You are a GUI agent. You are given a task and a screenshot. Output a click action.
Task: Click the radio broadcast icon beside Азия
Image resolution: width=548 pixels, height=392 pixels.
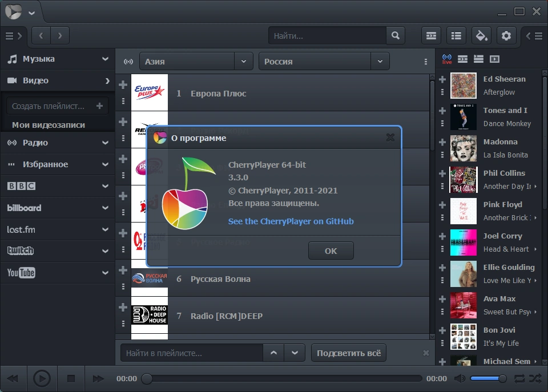(128, 62)
